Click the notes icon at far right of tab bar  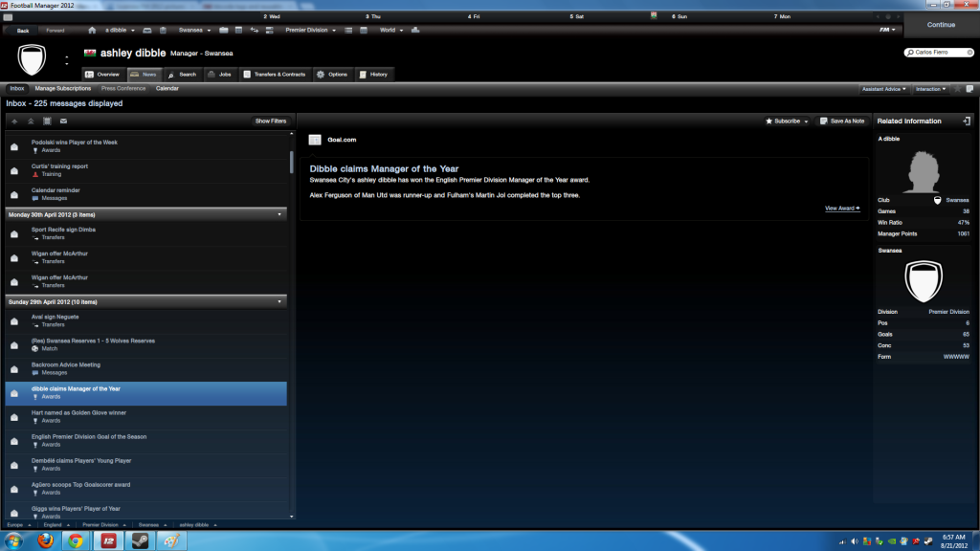pyautogui.click(x=970, y=89)
